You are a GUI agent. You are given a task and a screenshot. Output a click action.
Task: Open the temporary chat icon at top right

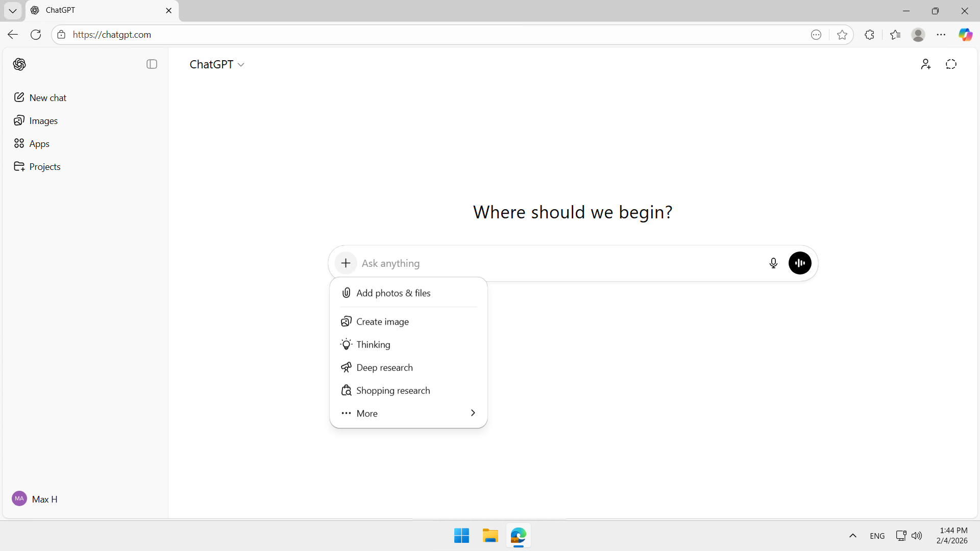(x=951, y=64)
